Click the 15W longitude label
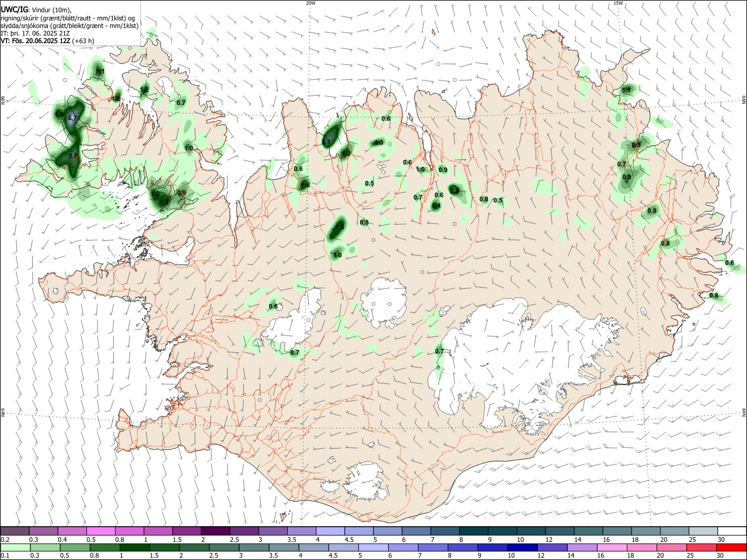 tap(619, 3)
